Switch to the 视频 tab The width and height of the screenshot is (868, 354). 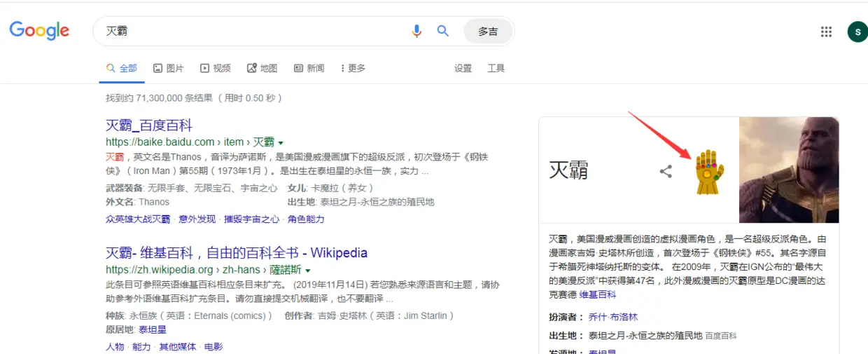[x=215, y=68]
